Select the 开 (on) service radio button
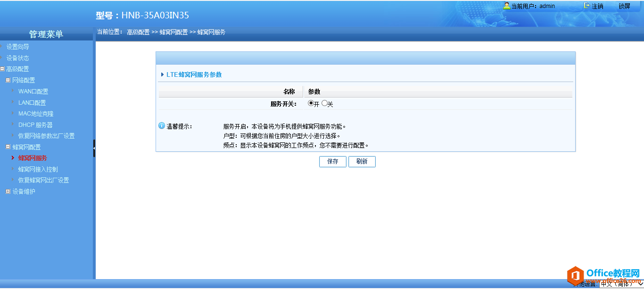644x289 pixels. pos(311,103)
